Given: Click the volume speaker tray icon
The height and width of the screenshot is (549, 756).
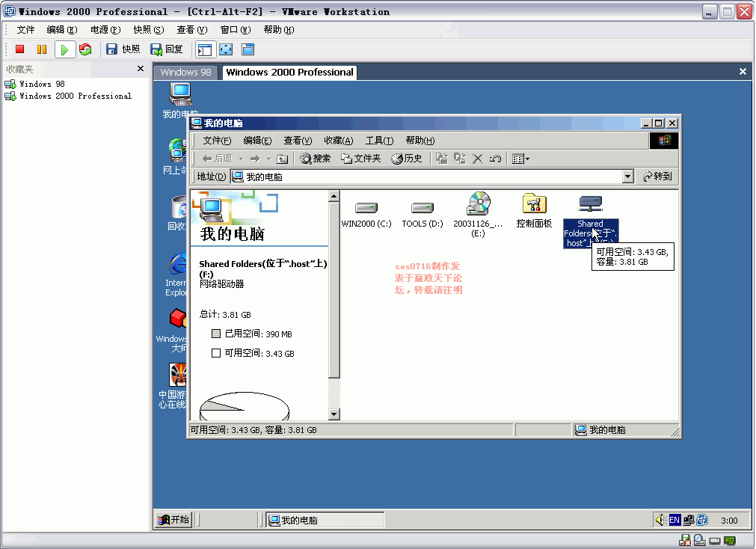Looking at the screenshot, I should pyautogui.click(x=660, y=520).
